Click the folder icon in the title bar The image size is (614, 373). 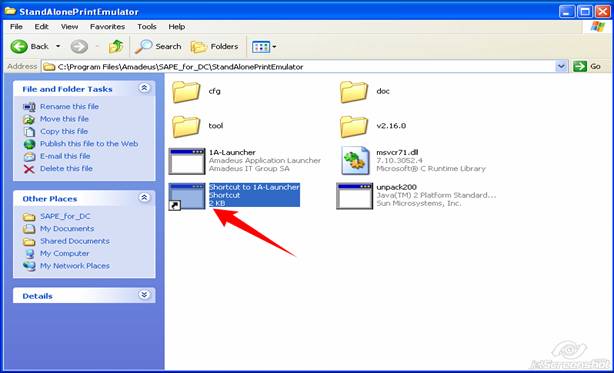(x=10, y=11)
